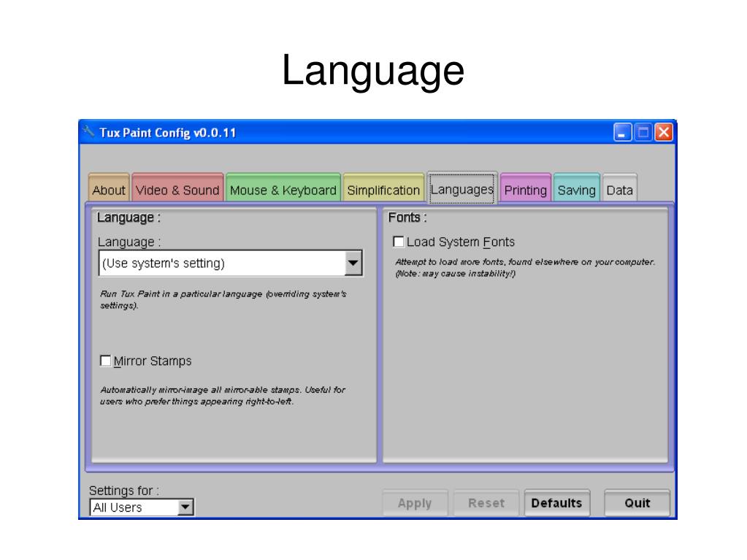The width and height of the screenshot is (747, 560).
Task: Expand the Language dropdown arrow
Action: 353,263
